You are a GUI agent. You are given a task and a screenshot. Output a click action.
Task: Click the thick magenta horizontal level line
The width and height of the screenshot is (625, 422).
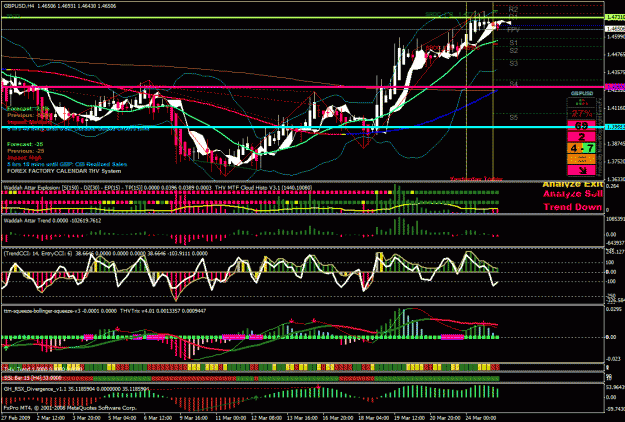303,87
